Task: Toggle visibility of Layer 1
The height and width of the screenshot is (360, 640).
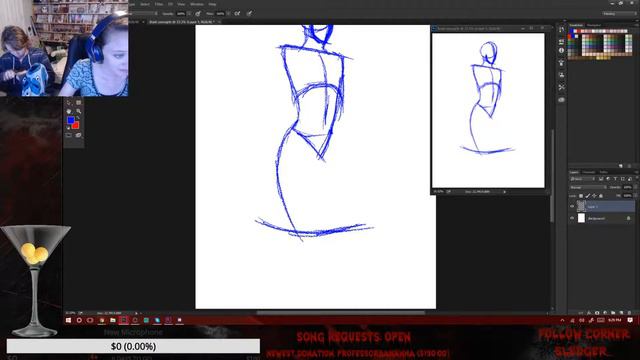Action: [x=572, y=207]
